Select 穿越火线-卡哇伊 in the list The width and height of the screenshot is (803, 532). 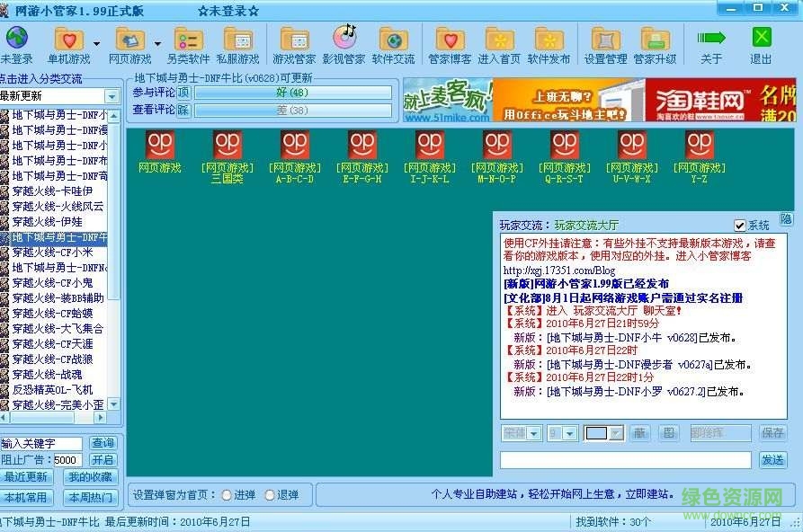pos(53,191)
